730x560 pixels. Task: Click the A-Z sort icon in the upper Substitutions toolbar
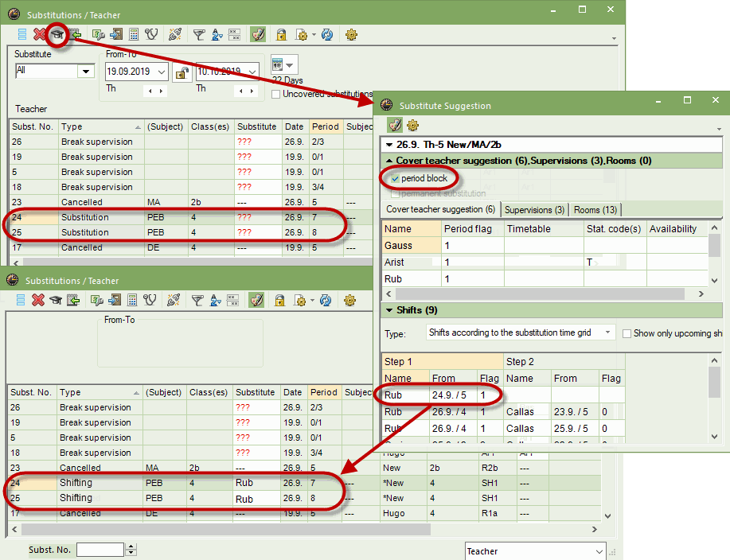coord(217,35)
